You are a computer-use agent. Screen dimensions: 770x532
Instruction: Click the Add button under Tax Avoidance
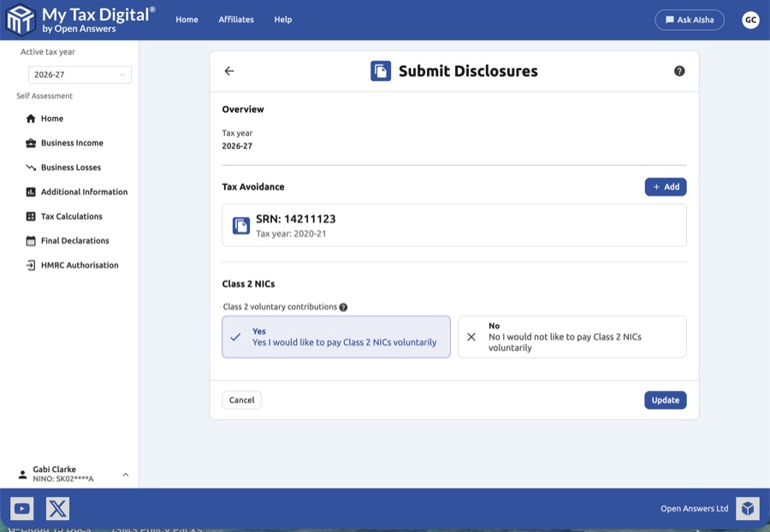(666, 186)
